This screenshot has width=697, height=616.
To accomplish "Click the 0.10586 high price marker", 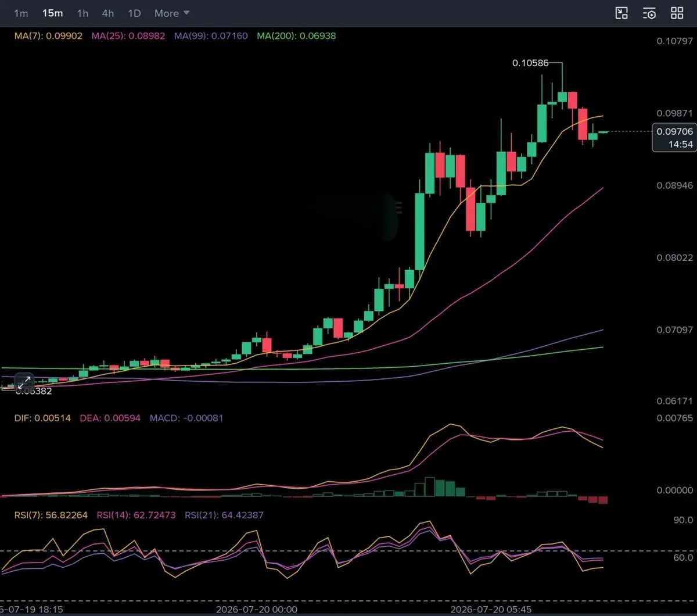I will click(x=530, y=63).
